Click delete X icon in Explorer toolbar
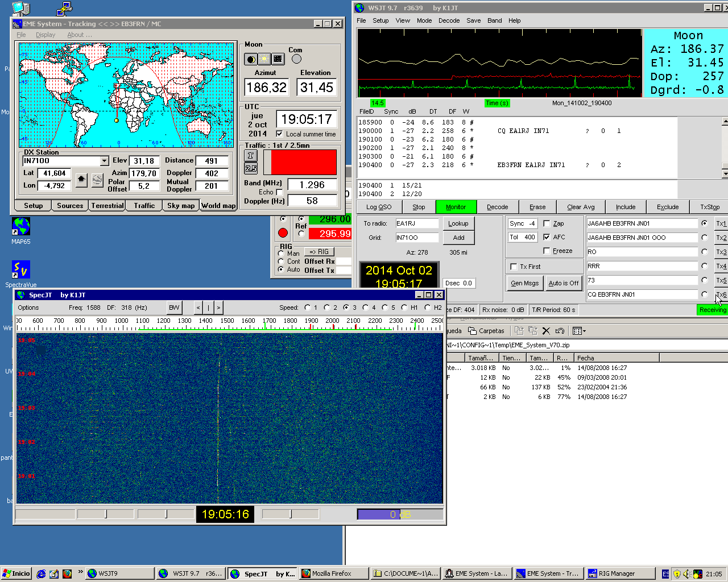The height and width of the screenshot is (582, 728). tap(546, 331)
